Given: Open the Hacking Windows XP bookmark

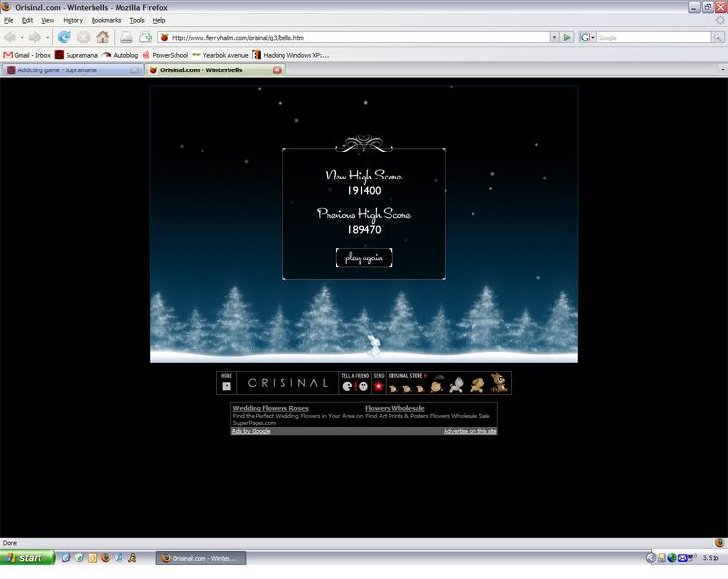Looking at the screenshot, I should pyautogui.click(x=290, y=55).
